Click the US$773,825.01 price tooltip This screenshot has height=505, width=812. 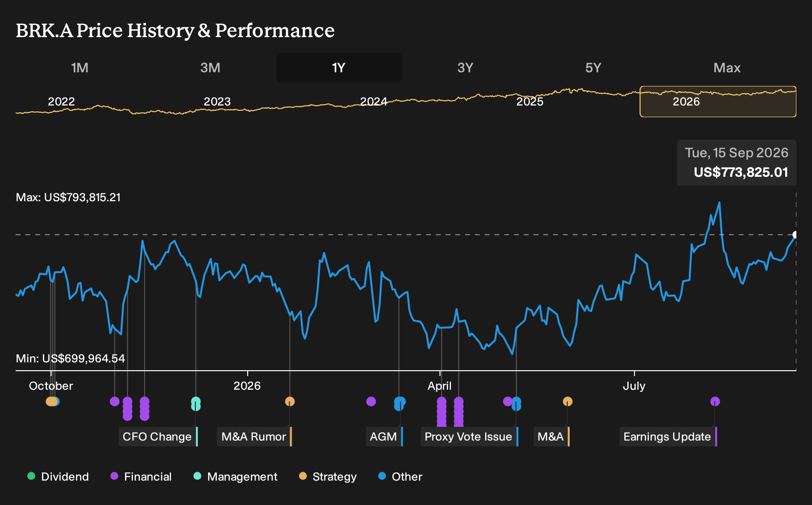click(737, 163)
